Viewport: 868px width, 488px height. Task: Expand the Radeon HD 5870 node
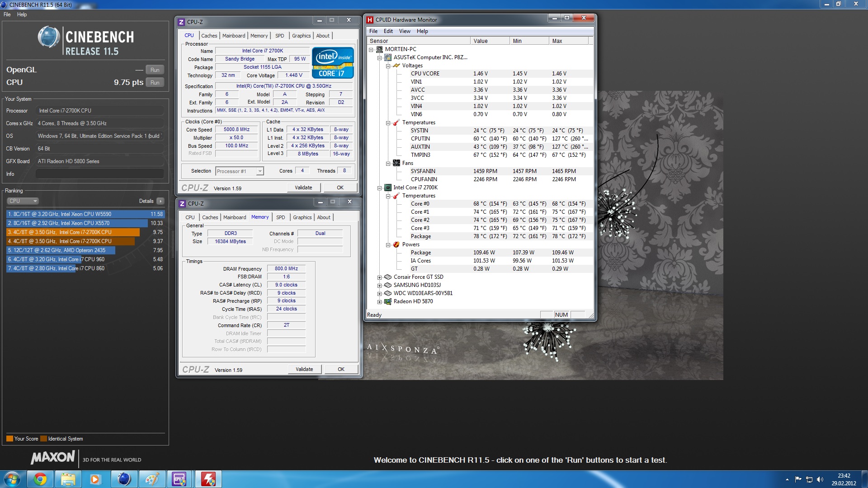point(380,301)
